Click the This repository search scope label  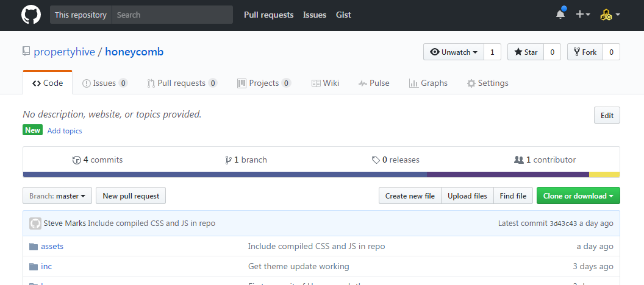click(81, 15)
